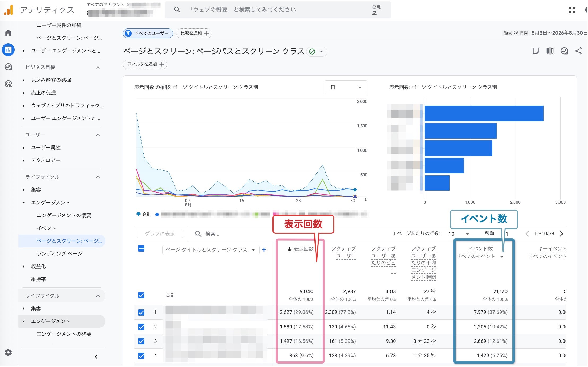588x367 pixels.
Task: Open the 日 granularity dropdown
Action: (x=346, y=87)
